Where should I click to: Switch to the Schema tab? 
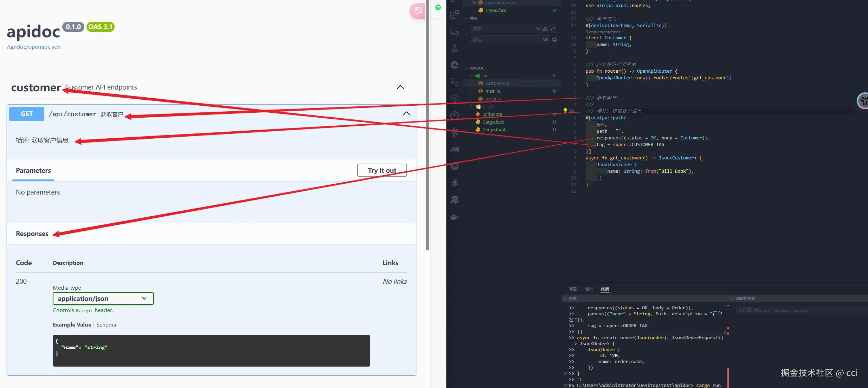tap(106, 325)
